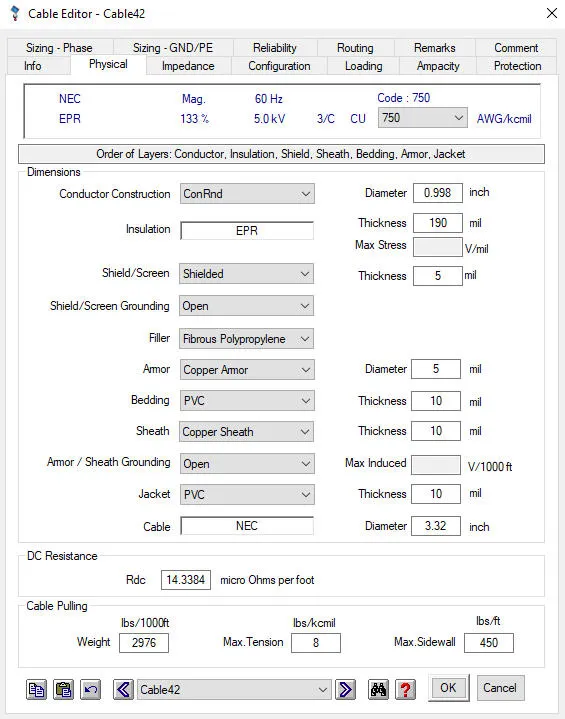Image resolution: width=565 pixels, height=719 pixels.
Task: Expand the Conductor Construction ConRnd dropdown
Action: [247, 194]
